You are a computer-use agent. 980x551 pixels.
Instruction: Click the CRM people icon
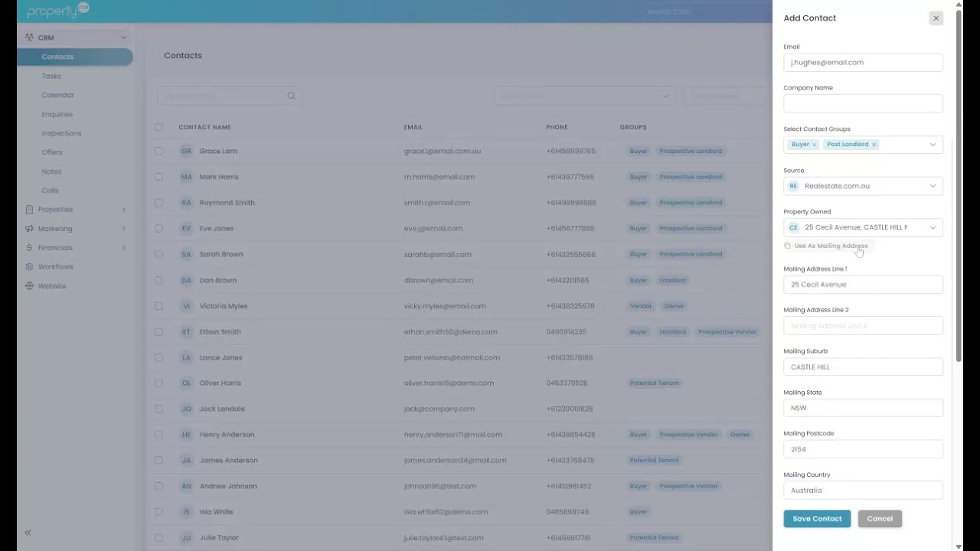pyautogui.click(x=29, y=37)
